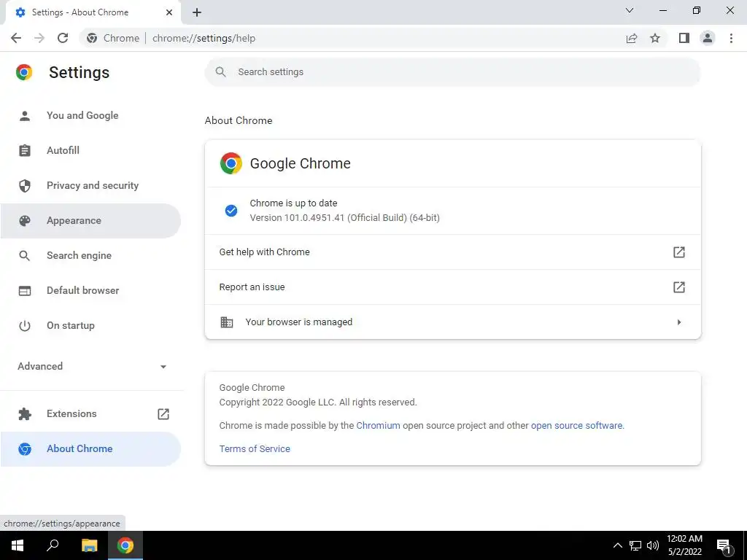Focus the Search settings field
This screenshot has height=560, width=747.
(452, 72)
